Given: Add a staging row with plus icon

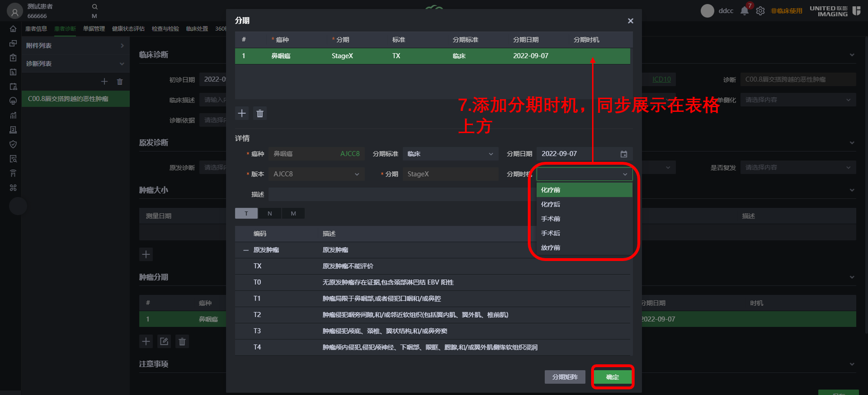Looking at the screenshot, I should point(242,113).
